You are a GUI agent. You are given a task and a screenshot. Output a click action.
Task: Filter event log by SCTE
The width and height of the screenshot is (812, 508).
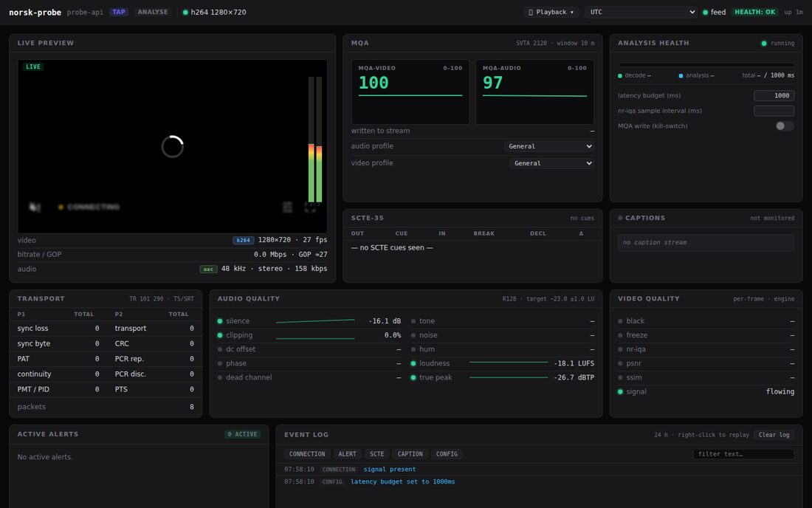[x=377, y=454]
